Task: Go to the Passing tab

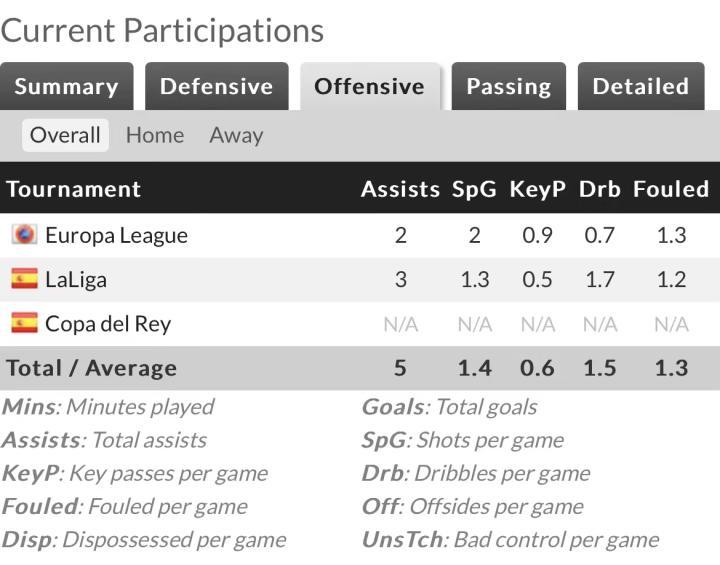Action: (x=508, y=87)
